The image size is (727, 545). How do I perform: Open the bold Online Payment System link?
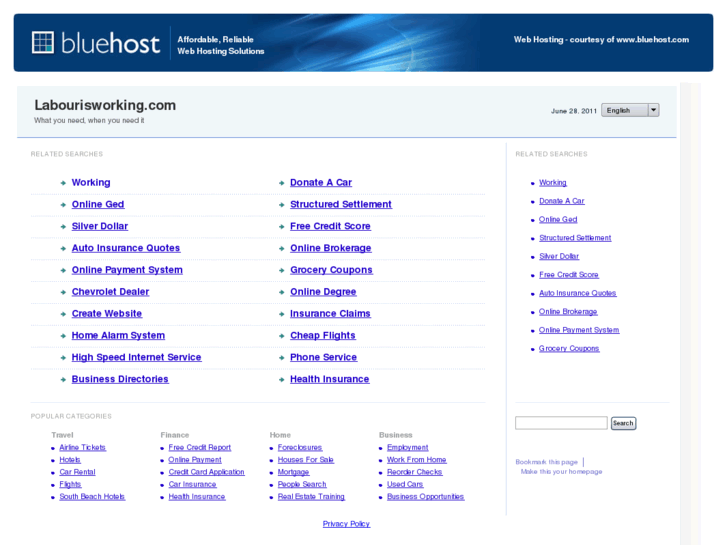click(x=127, y=269)
